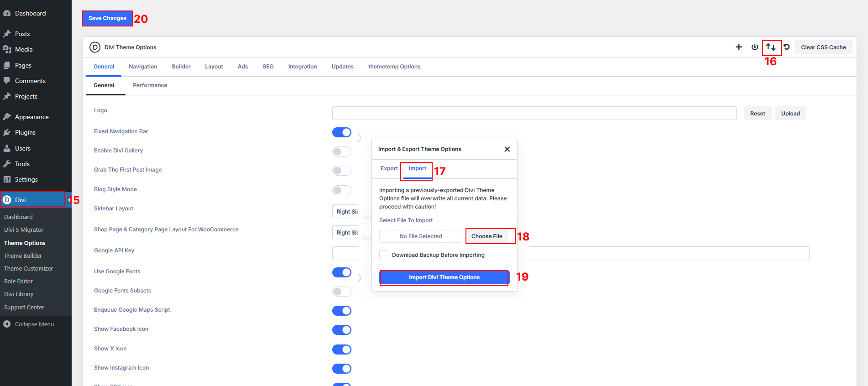The width and height of the screenshot is (868, 386).
Task: Turn on Blog Style Mode
Action: tap(341, 190)
